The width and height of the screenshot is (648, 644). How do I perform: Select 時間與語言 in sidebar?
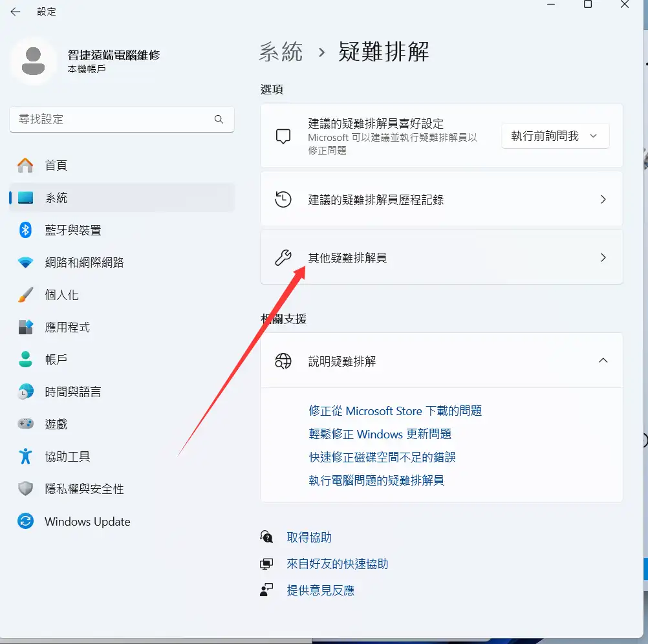click(x=72, y=392)
